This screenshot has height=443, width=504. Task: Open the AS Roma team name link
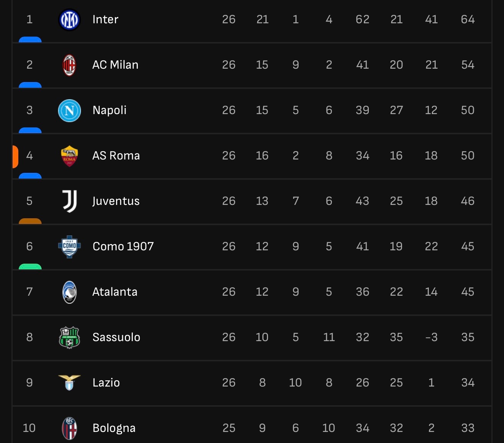pyautogui.click(x=116, y=156)
